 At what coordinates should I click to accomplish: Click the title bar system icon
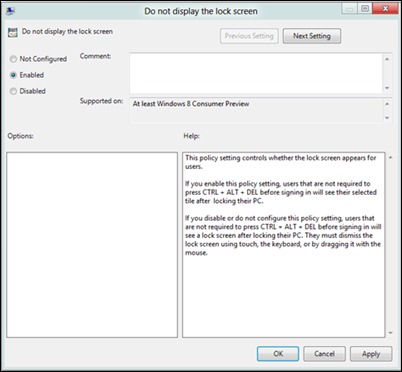tap(10, 11)
